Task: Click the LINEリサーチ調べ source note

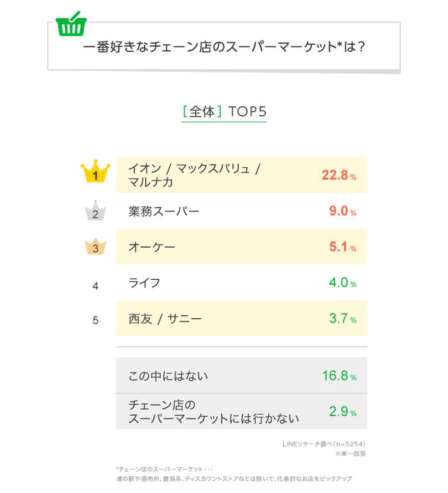Action: (x=324, y=444)
